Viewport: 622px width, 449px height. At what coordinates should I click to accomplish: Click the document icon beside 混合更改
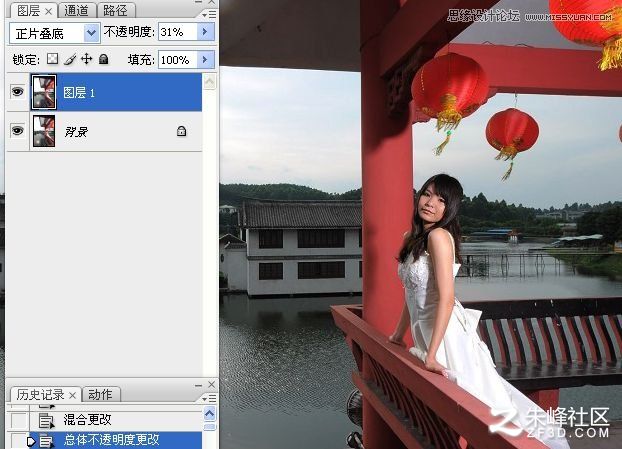pyautogui.click(x=46, y=421)
